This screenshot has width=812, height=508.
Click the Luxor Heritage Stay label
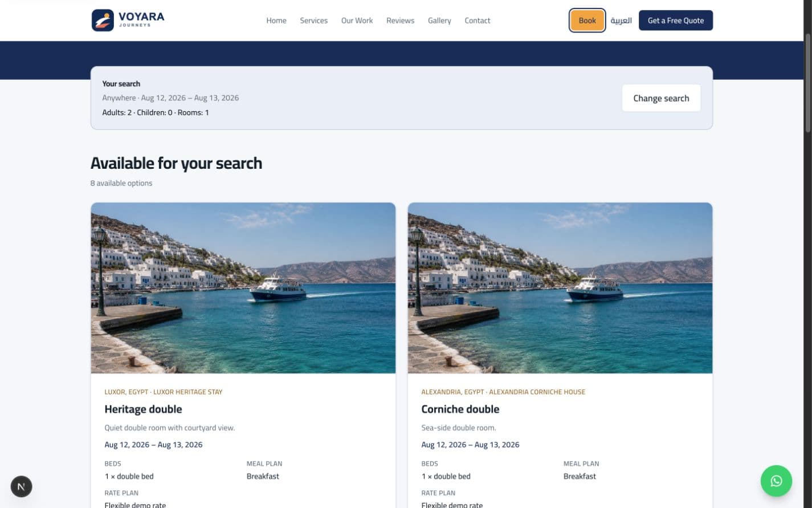click(x=187, y=392)
